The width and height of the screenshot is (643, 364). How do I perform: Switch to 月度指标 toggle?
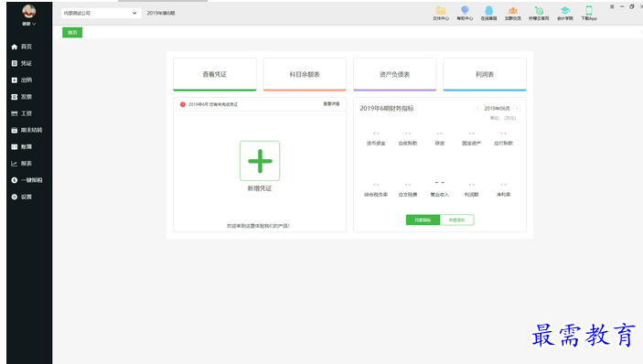click(x=423, y=220)
